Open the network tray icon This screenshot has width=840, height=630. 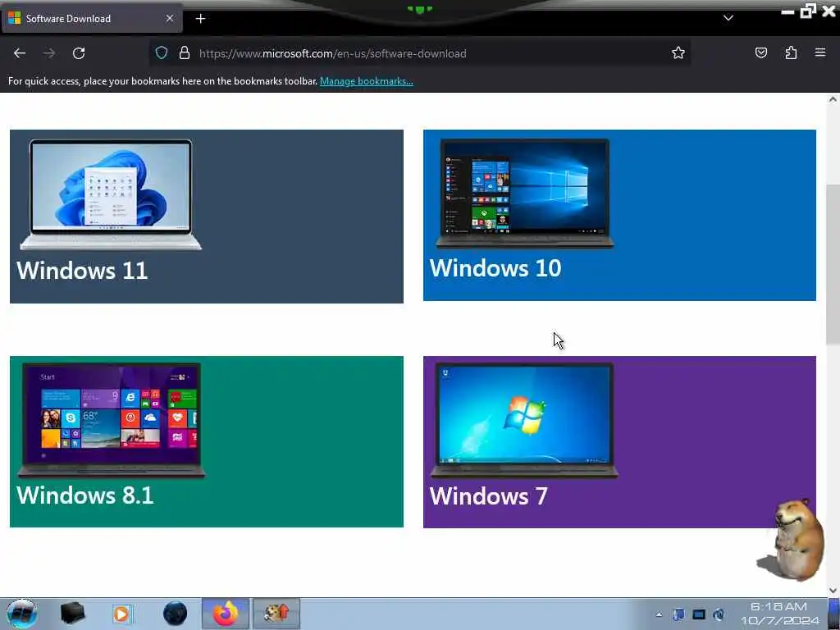coord(699,614)
